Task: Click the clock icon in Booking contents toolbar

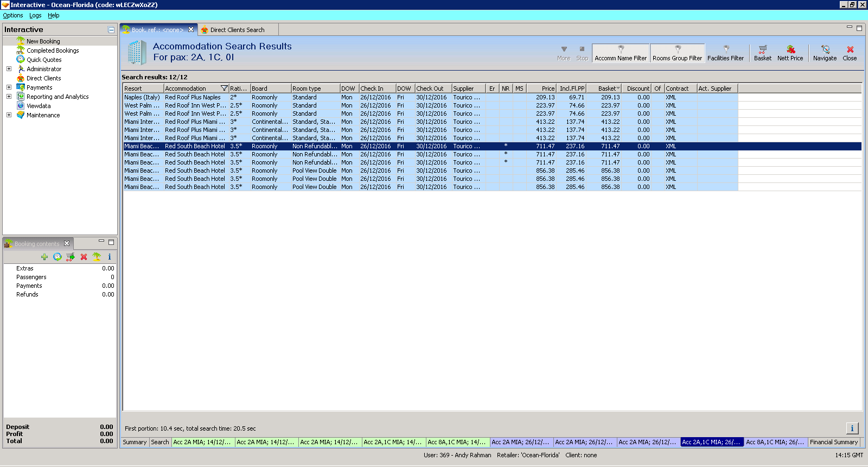Action: coord(58,257)
